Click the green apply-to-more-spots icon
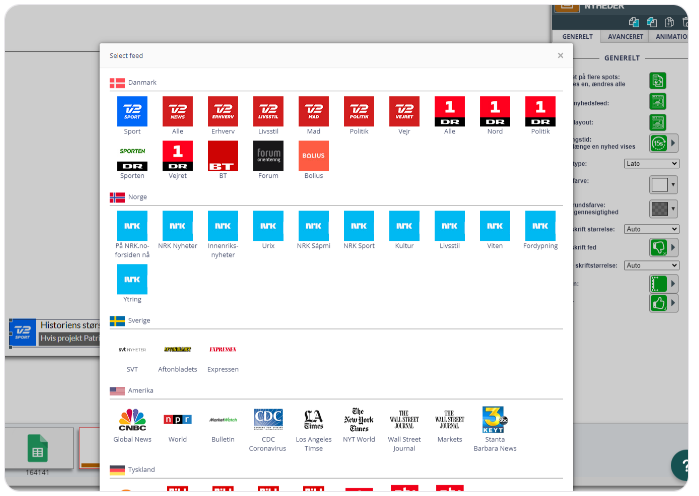The image size is (699, 496). 658,81
